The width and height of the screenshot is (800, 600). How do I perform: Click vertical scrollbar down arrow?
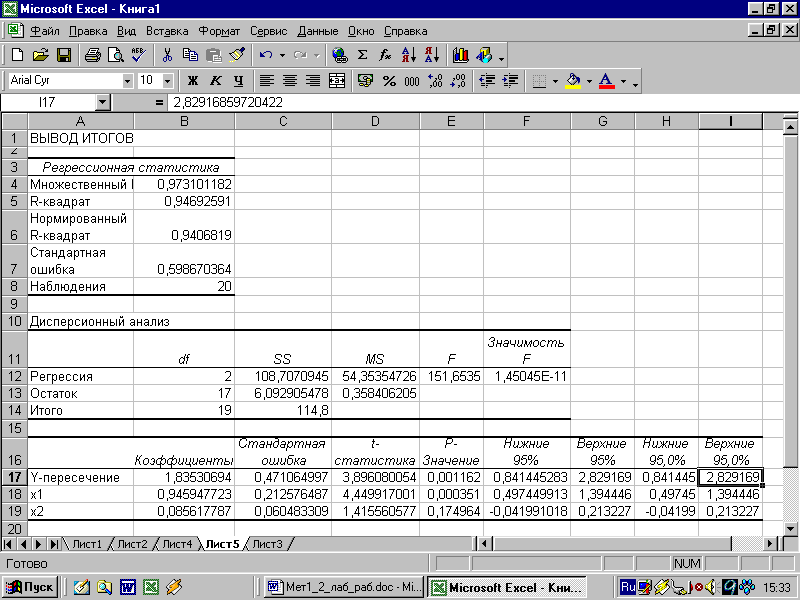(790, 529)
